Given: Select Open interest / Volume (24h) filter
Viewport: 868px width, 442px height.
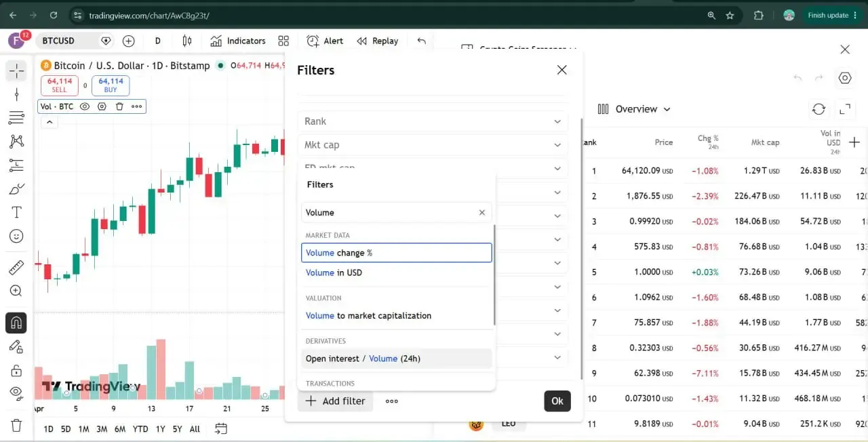Looking at the screenshot, I should [x=397, y=359].
